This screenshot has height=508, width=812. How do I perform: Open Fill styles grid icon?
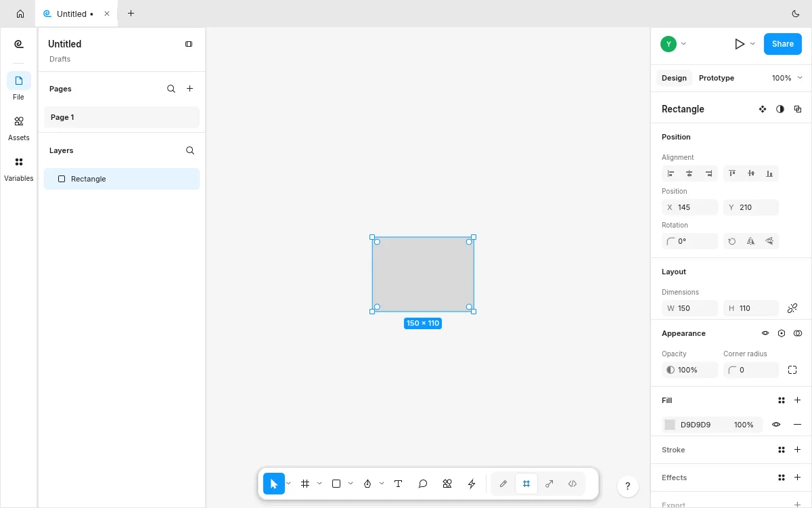[782, 400]
